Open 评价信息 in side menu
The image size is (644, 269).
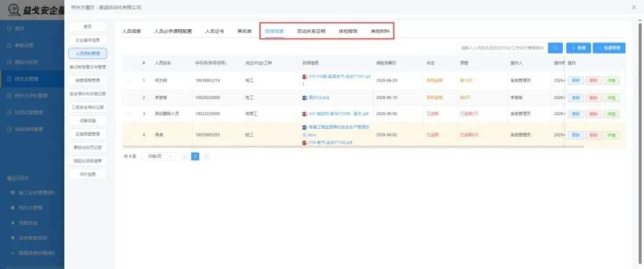point(88,174)
